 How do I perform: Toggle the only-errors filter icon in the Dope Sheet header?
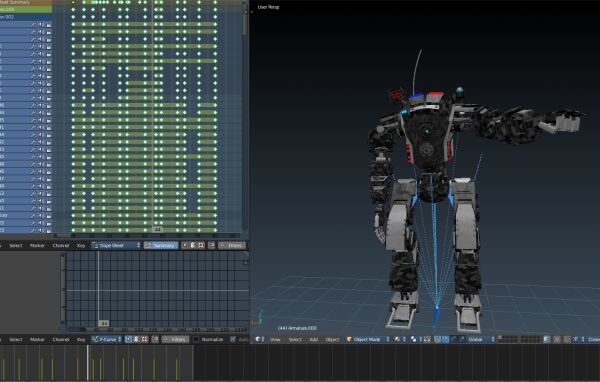[201, 245]
